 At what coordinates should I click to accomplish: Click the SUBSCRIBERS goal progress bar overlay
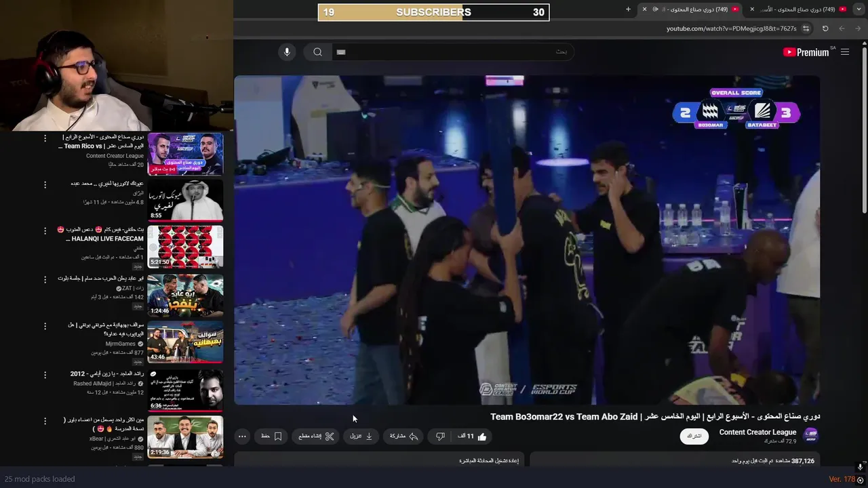(x=433, y=12)
